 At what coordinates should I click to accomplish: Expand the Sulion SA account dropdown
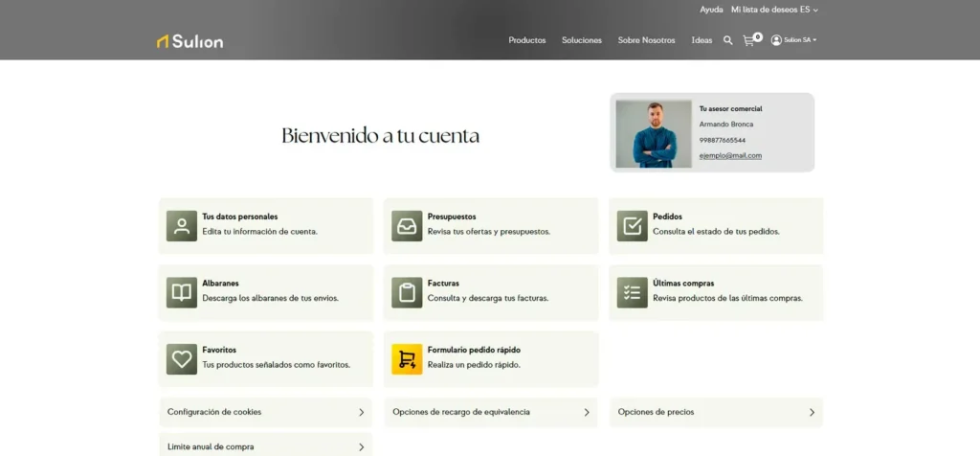[x=794, y=40]
